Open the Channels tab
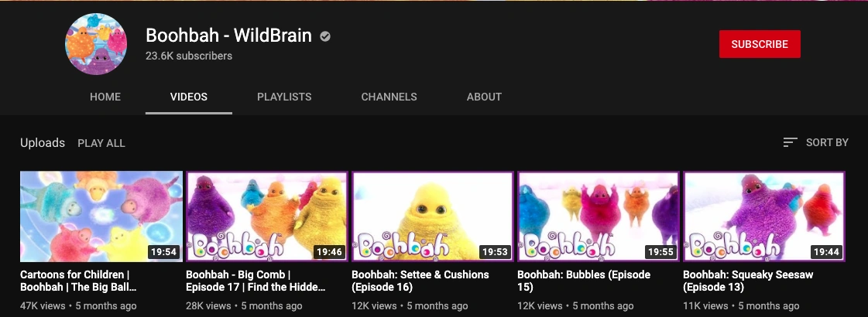The image size is (868, 317). [x=389, y=97]
